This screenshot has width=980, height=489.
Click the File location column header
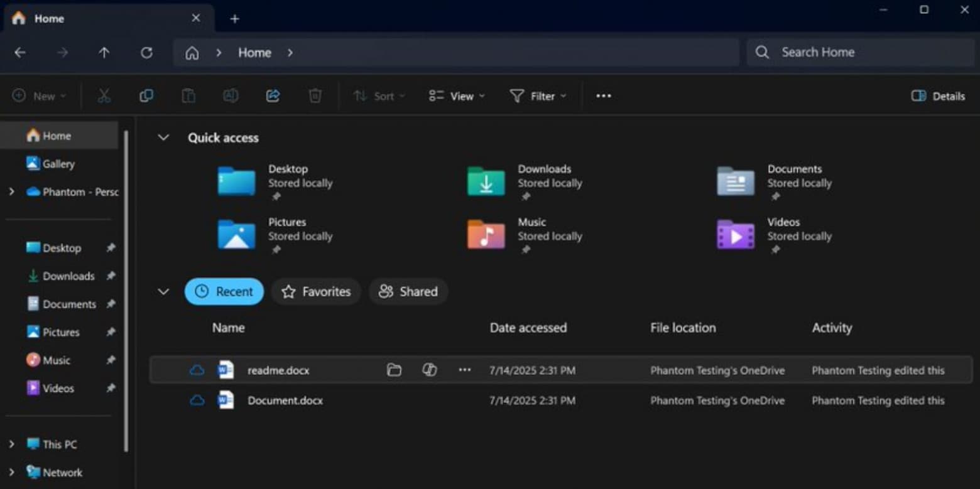click(x=683, y=328)
